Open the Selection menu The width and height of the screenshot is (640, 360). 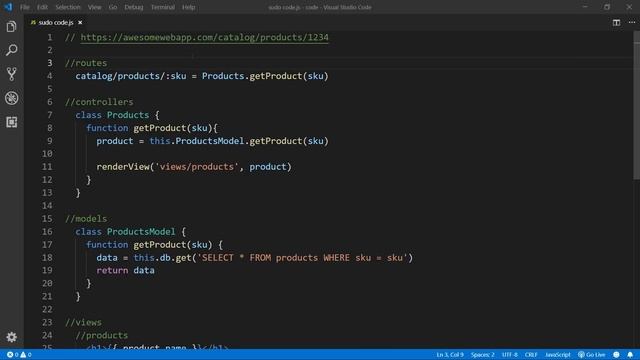click(68, 7)
